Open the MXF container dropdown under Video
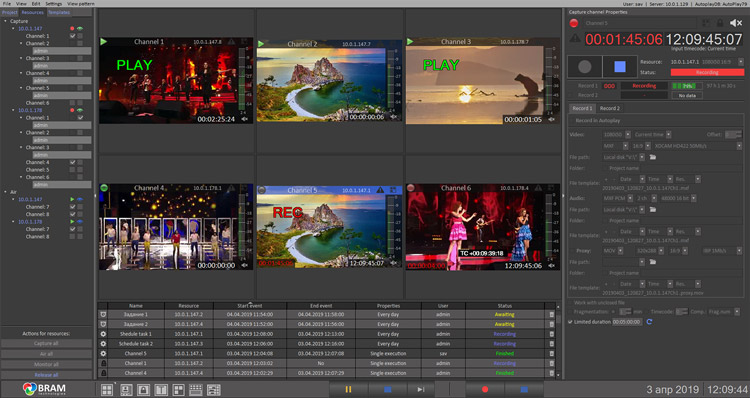The height and width of the screenshot is (398, 750). (625, 145)
